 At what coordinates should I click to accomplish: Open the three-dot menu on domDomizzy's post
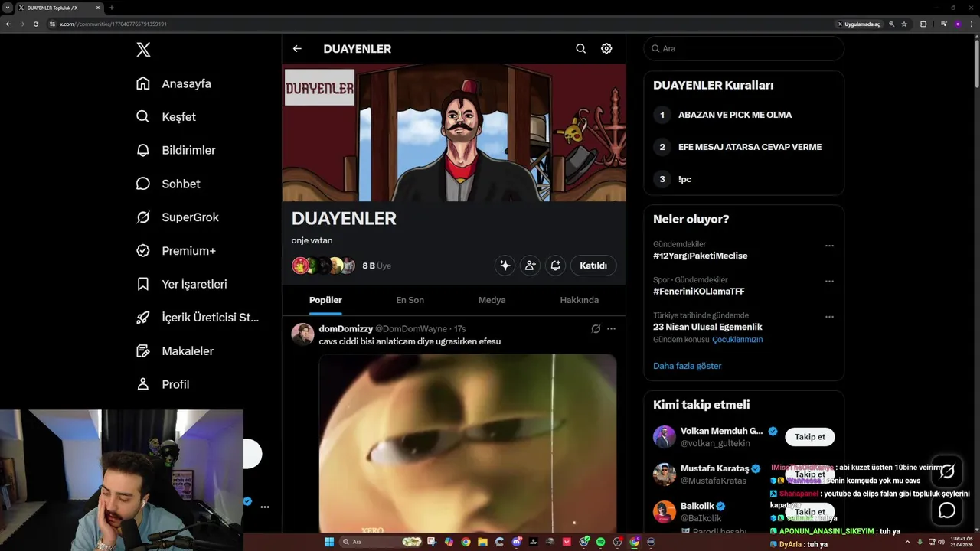[x=611, y=329]
